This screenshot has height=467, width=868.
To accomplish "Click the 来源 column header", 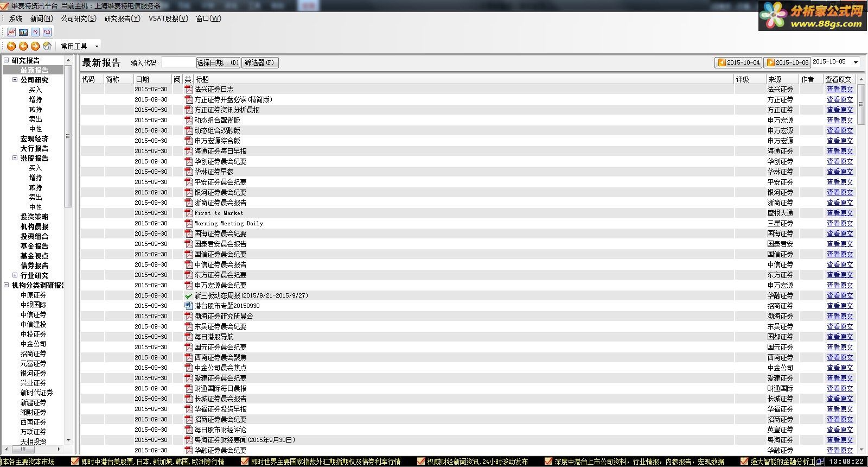I will click(x=783, y=79).
